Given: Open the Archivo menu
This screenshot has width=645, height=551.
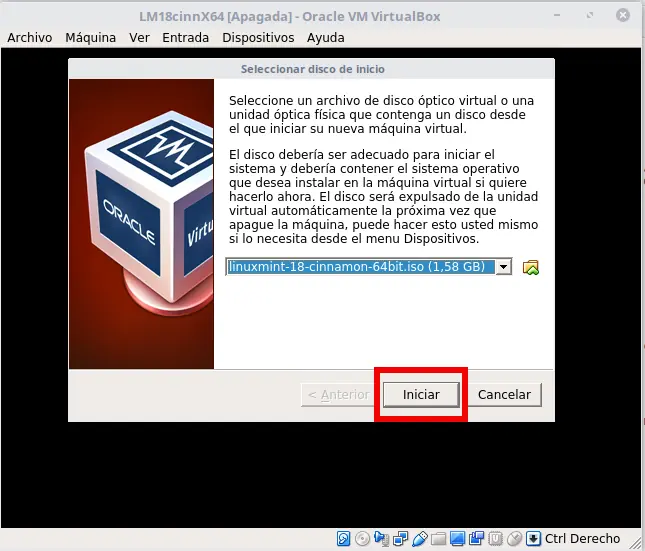Looking at the screenshot, I should coord(30,38).
